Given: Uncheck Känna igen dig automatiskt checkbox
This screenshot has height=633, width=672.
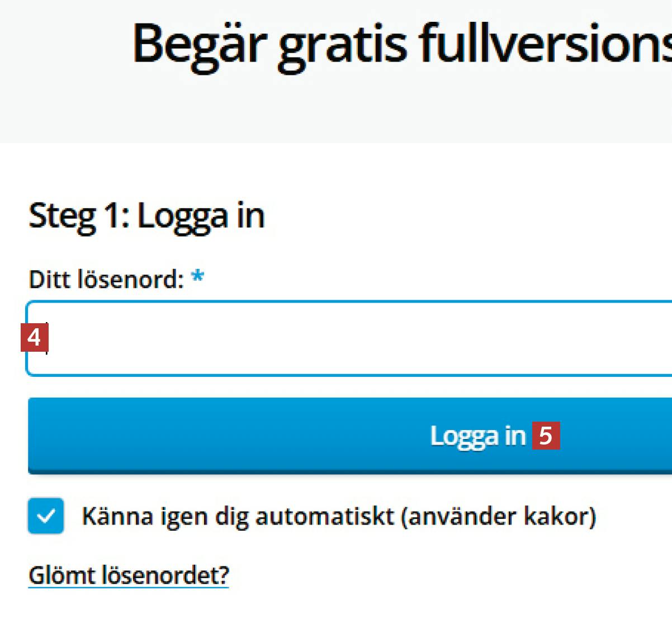Looking at the screenshot, I should [x=46, y=516].
